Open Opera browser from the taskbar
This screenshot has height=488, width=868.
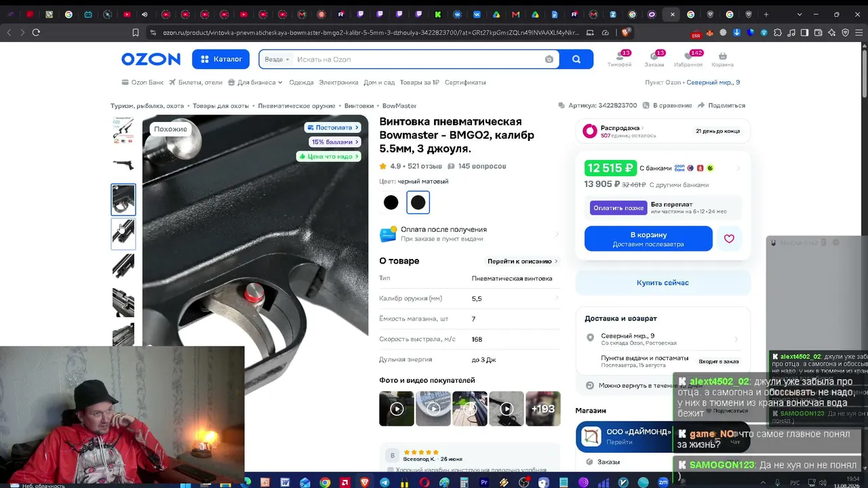[x=424, y=483]
